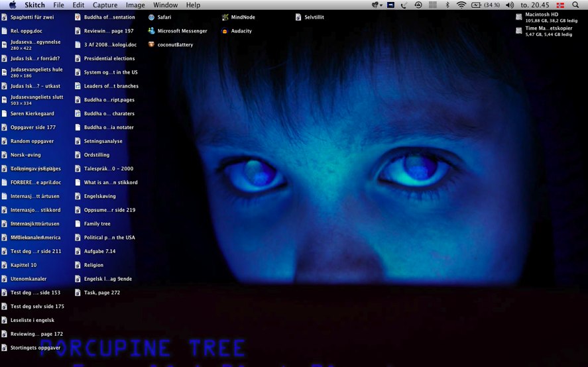
Task: Click the clock showing to. 20.45
Action: click(x=535, y=5)
